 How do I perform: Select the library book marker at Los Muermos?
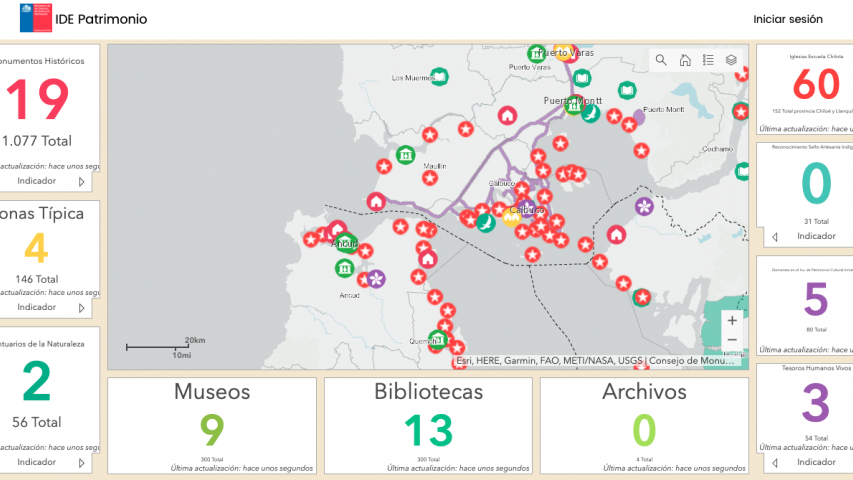click(x=439, y=76)
